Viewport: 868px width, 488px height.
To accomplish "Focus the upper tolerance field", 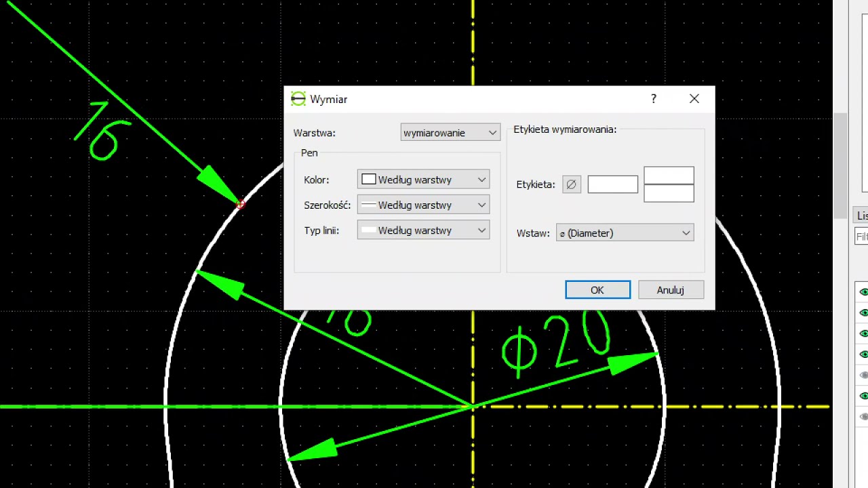I will pos(669,176).
